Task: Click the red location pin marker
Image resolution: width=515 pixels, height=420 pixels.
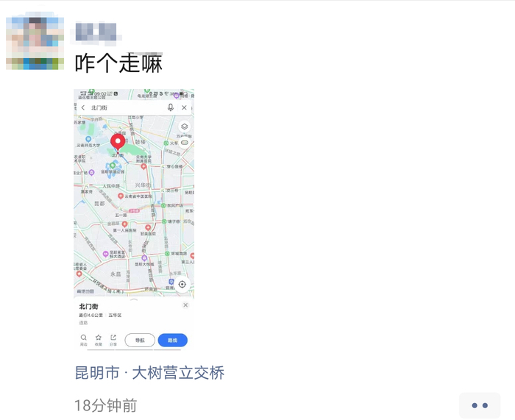Action: (x=118, y=143)
